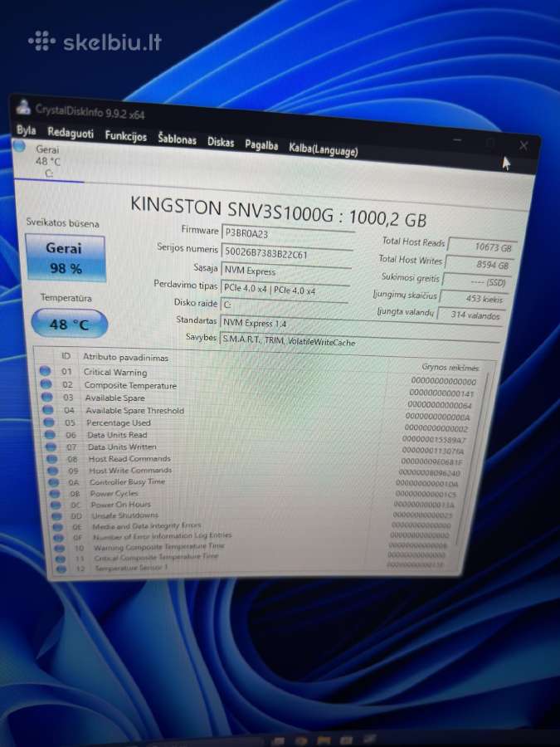Click the Savybės field with S.M.A.R.T., TRIM
The image size is (560, 747).
coord(359,342)
